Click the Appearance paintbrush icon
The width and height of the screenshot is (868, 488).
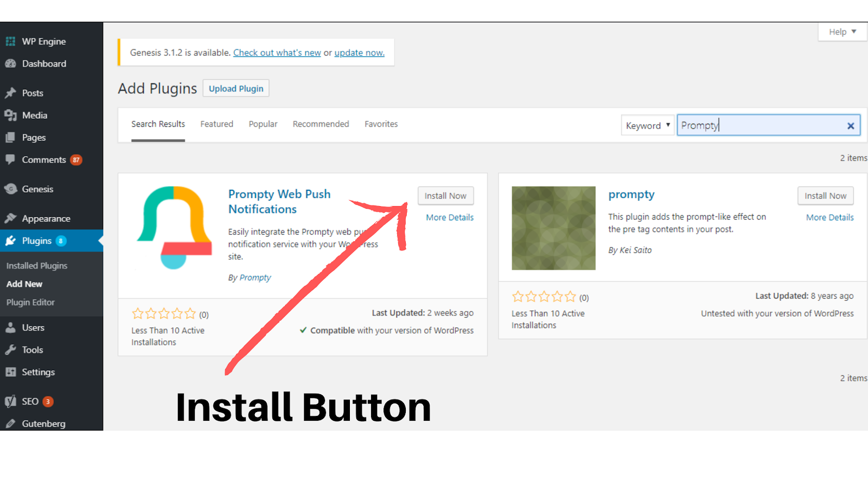pyautogui.click(x=10, y=218)
